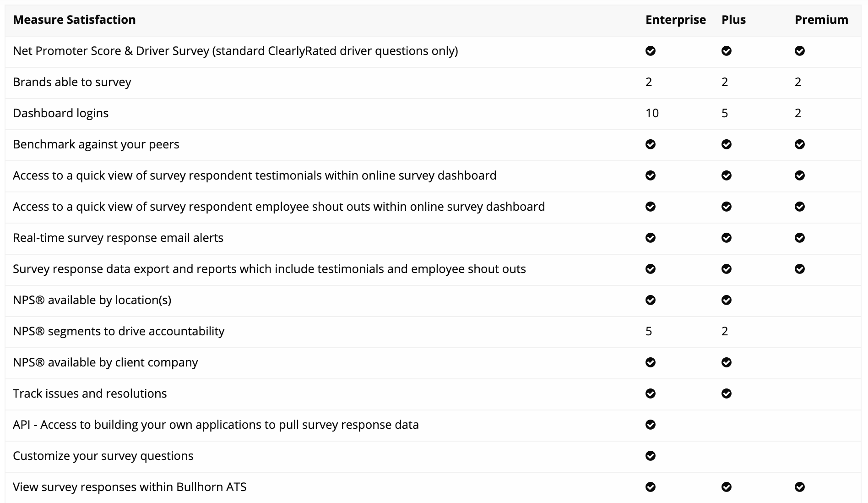This screenshot has height=503, width=868.
Task: Click Enterprise checkmark for NPS available by location(s)
Action: [651, 300]
